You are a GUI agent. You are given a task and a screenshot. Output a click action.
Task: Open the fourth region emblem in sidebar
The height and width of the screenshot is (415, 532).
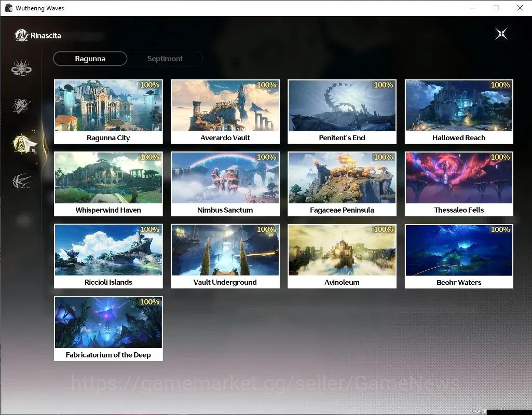(22, 181)
